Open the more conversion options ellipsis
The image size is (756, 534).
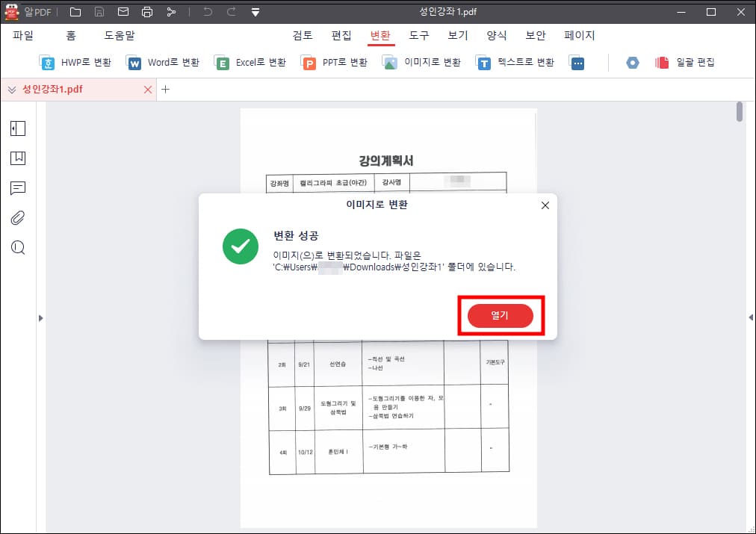tap(578, 63)
